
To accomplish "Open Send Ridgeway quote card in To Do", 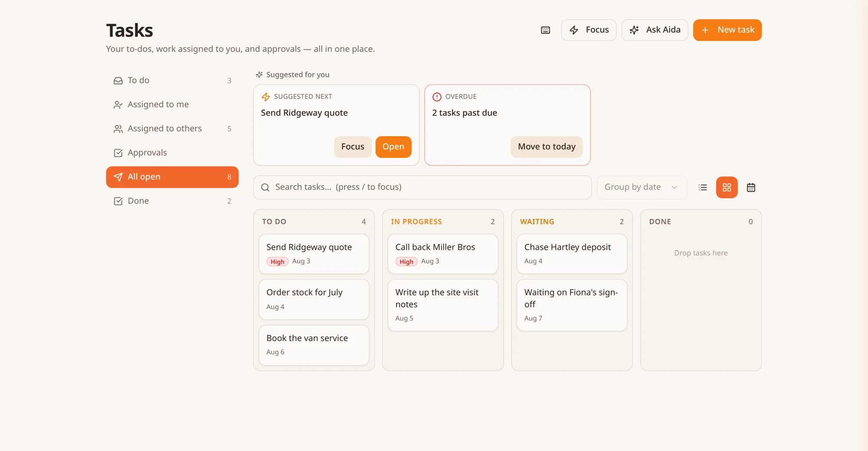I will [314, 254].
